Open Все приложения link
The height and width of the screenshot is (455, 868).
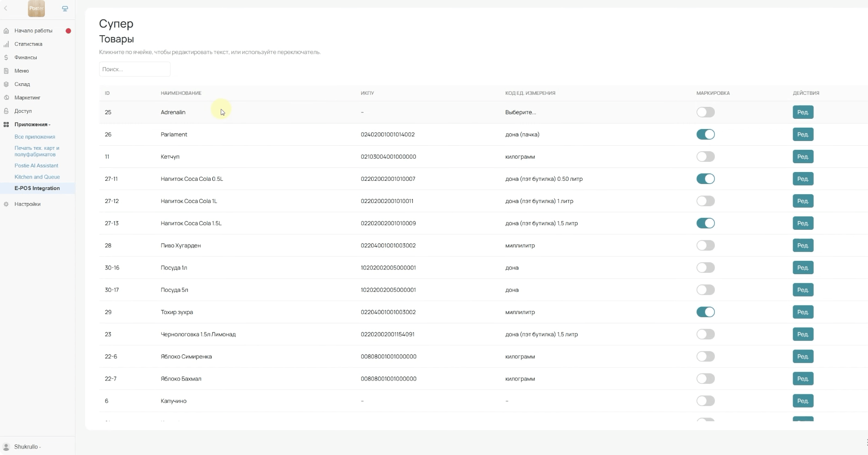tap(35, 137)
